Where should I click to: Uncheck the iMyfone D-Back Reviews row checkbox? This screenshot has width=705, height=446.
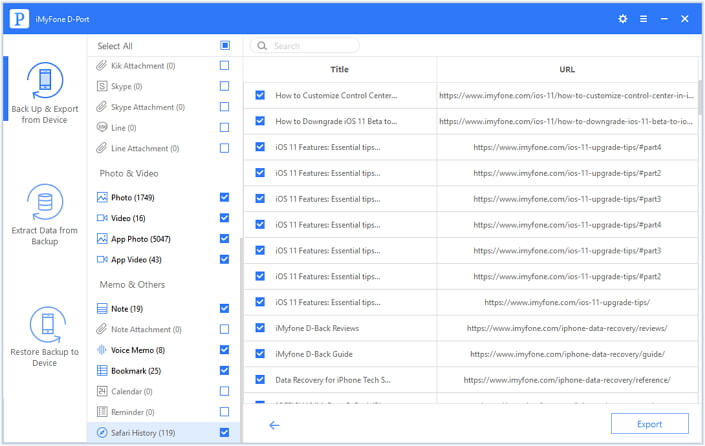click(260, 328)
